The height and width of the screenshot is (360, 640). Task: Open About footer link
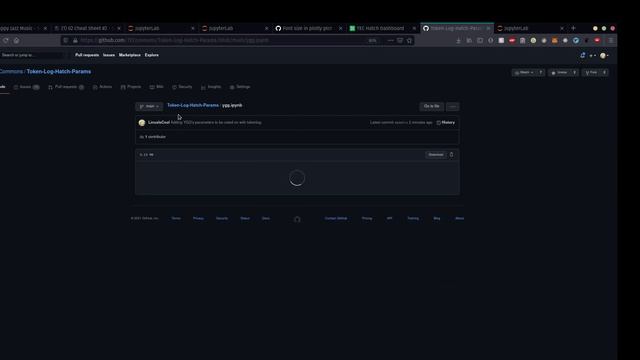point(460,218)
